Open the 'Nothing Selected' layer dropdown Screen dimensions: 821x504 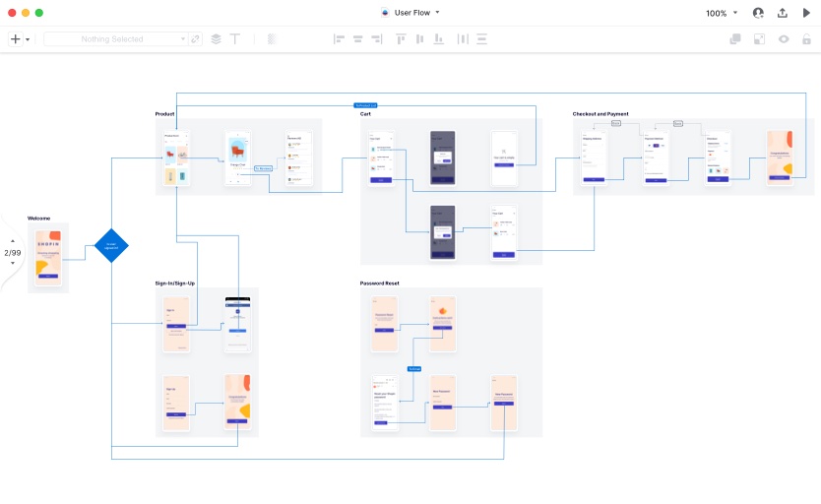(x=115, y=39)
